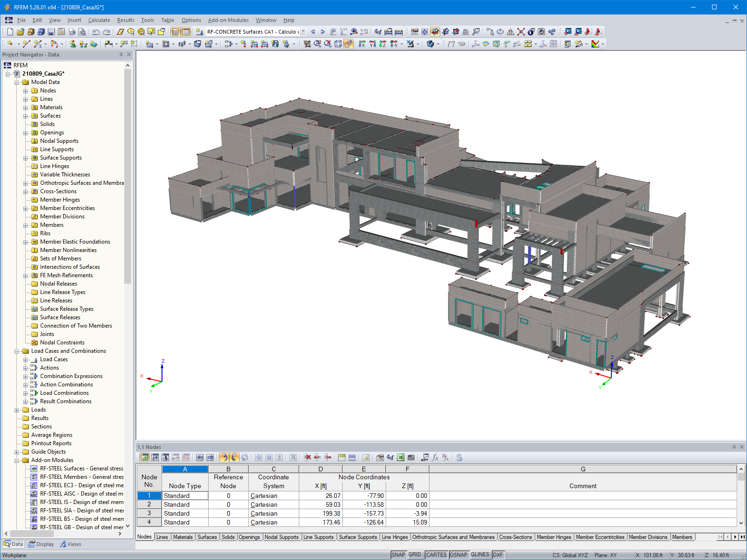Expand the Nodes item in Project Navigator
The image size is (747, 560).
click(26, 91)
